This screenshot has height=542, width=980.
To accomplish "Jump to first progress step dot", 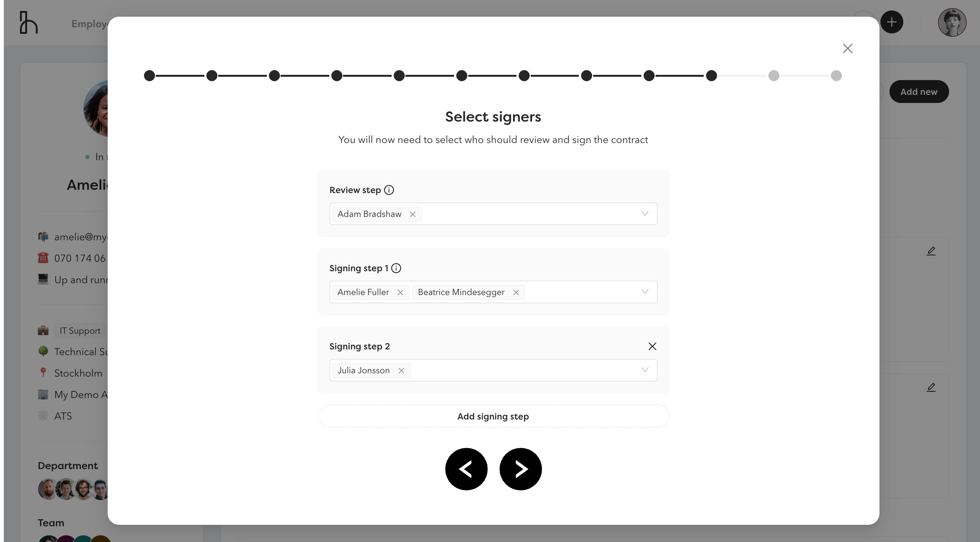I will [149, 75].
